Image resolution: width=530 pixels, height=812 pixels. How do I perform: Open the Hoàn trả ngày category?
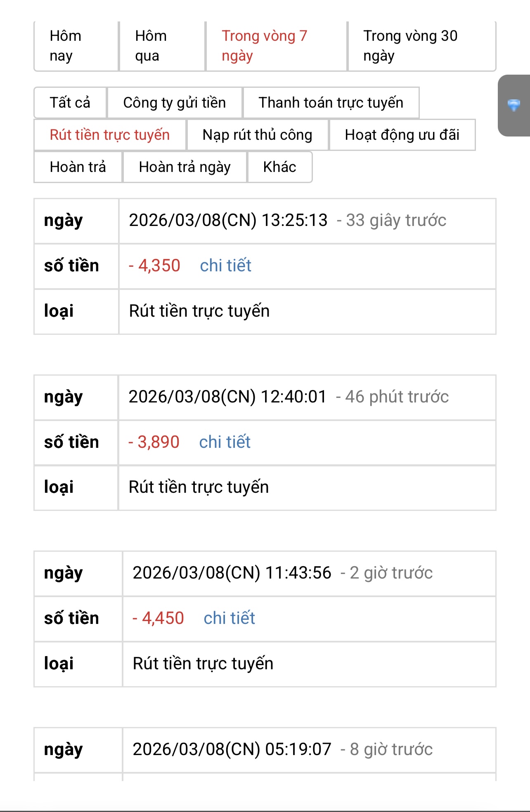pyautogui.click(x=185, y=167)
